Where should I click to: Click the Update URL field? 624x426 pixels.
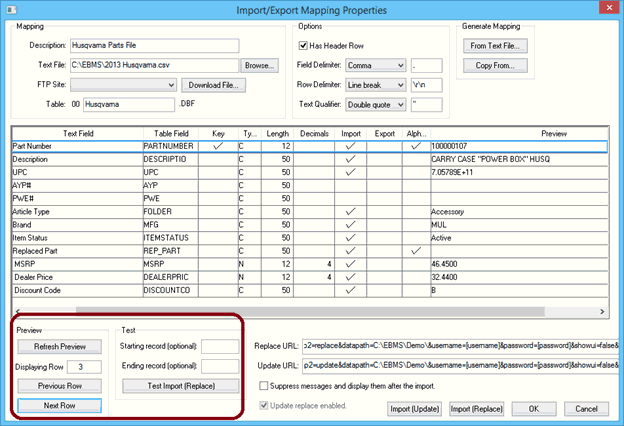click(460, 365)
